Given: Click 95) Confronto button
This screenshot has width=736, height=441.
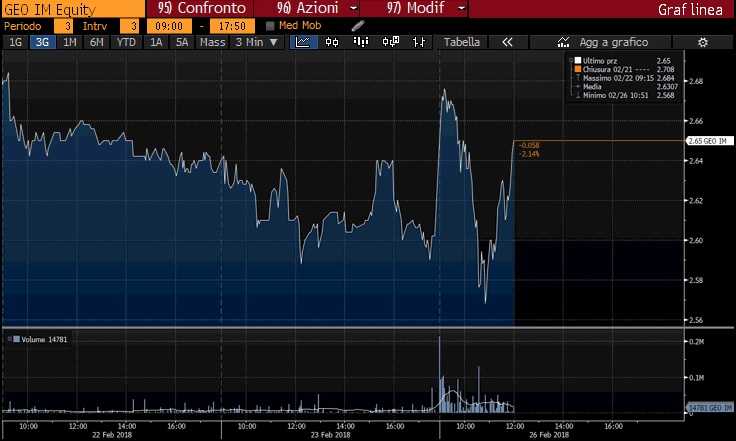Looking at the screenshot, I should pyautogui.click(x=201, y=8).
